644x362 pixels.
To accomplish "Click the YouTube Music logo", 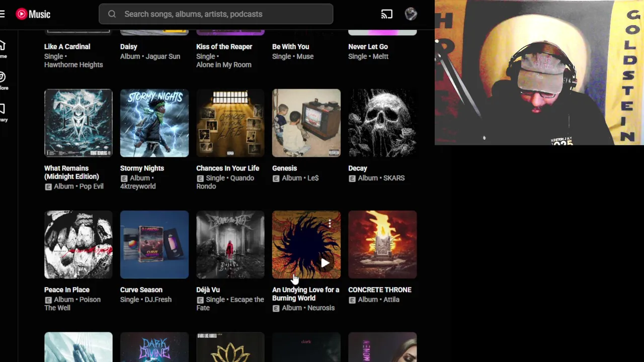I will click(x=33, y=14).
